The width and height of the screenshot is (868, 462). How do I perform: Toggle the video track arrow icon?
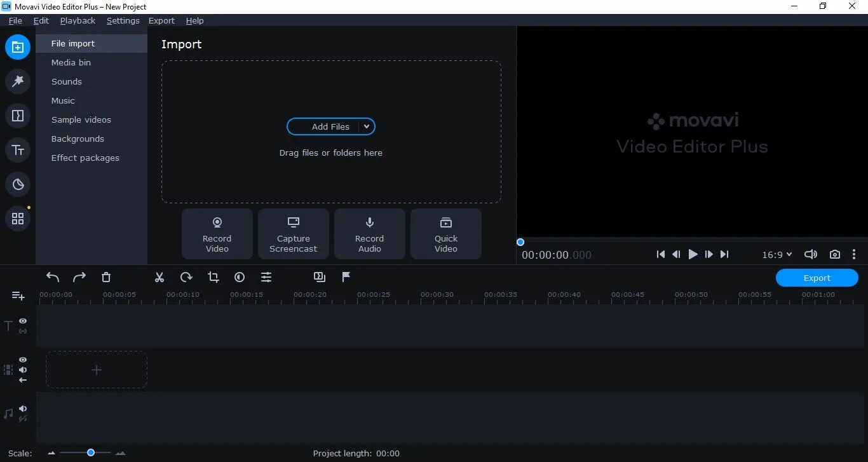click(x=23, y=380)
